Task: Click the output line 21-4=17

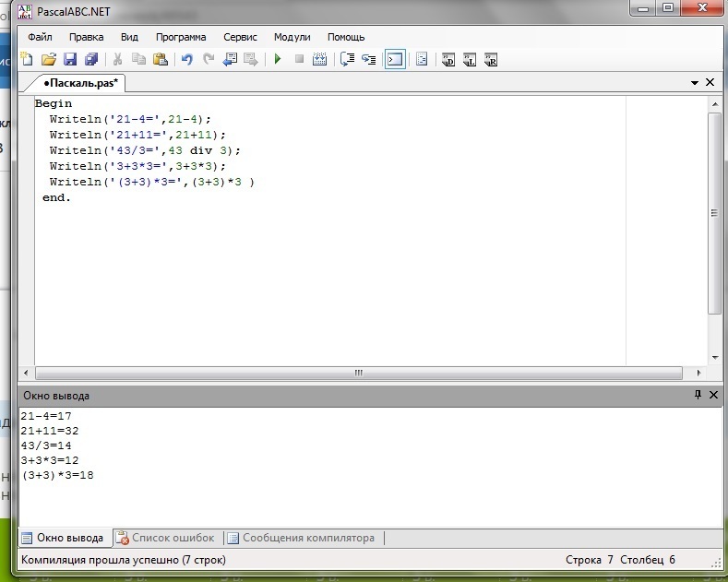Action: click(46, 416)
